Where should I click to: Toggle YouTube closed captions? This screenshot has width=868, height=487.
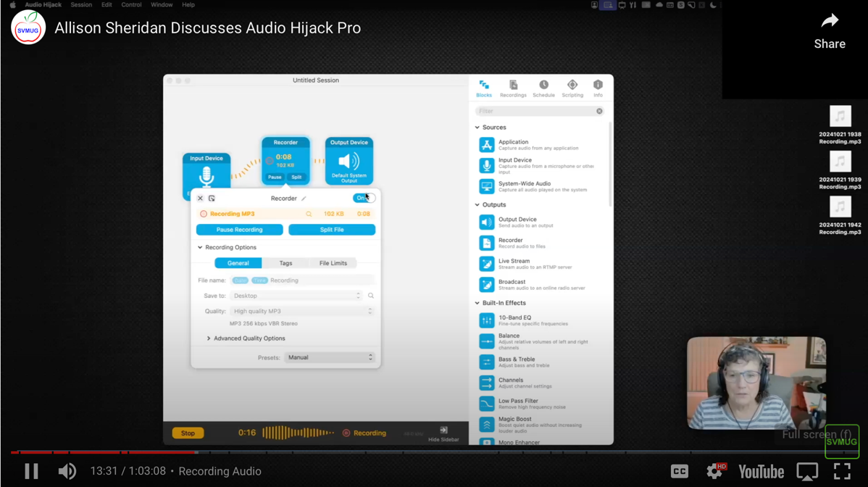679,471
